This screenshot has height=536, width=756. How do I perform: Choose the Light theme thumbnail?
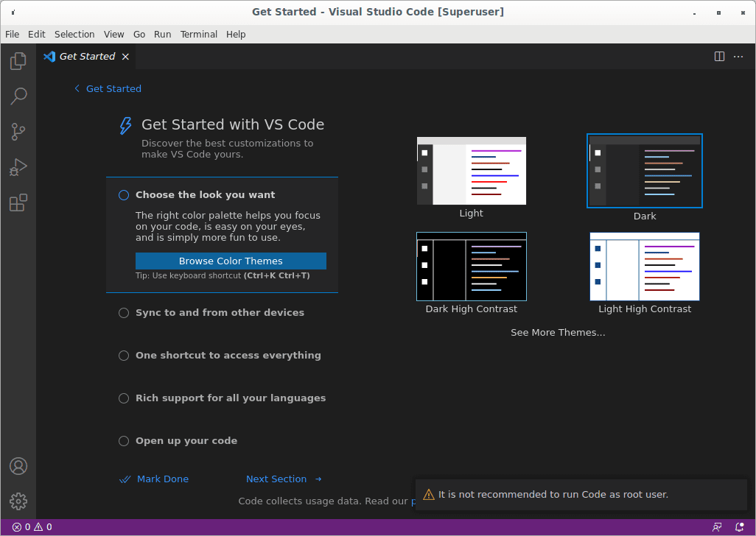coord(471,171)
